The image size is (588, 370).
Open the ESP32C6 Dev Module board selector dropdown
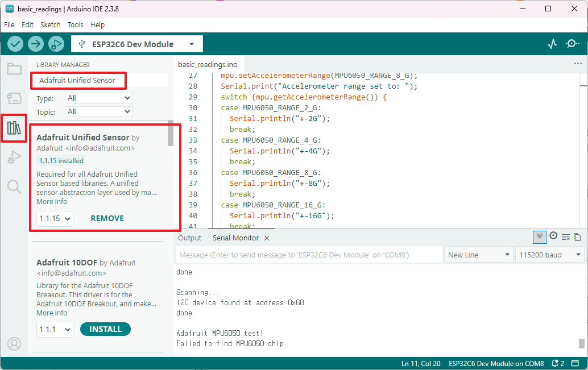[137, 44]
